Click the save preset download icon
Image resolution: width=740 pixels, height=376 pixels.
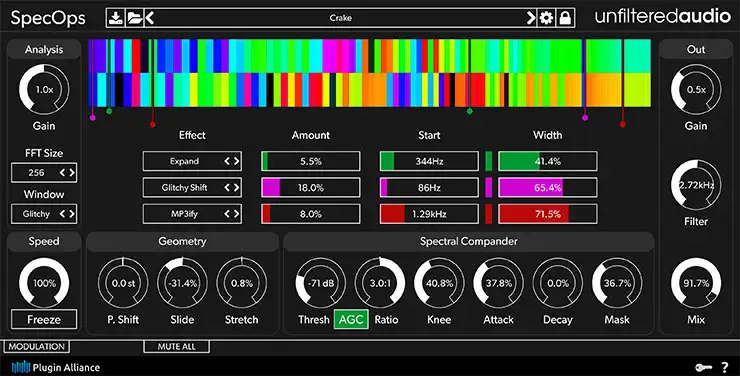coord(116,18)
